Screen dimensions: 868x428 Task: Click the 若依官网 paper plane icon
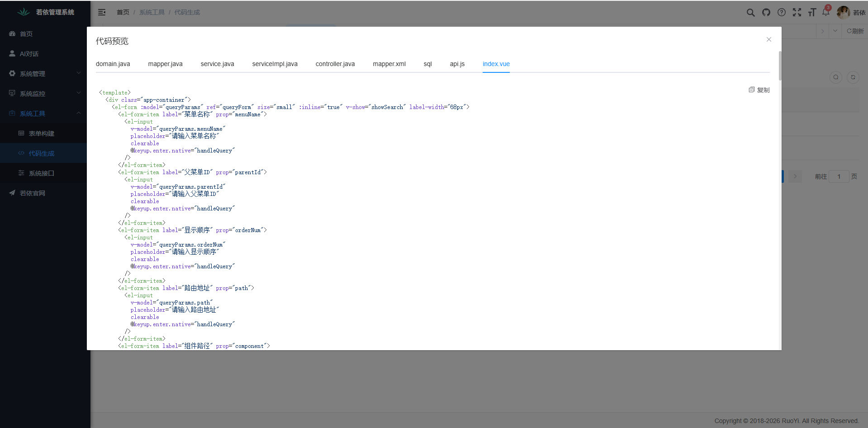[12, 193]
